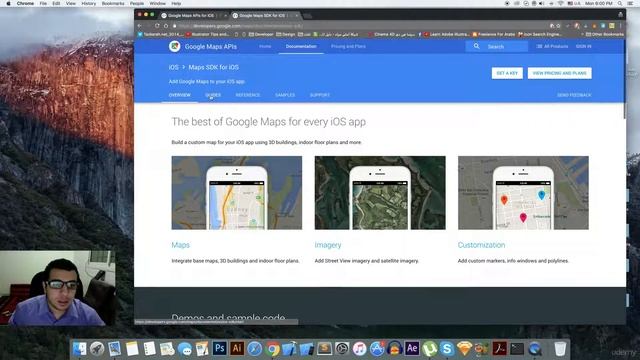Click the Chrome address bar
The height and width of the screenshot is (360, 640).
[359, 26]
